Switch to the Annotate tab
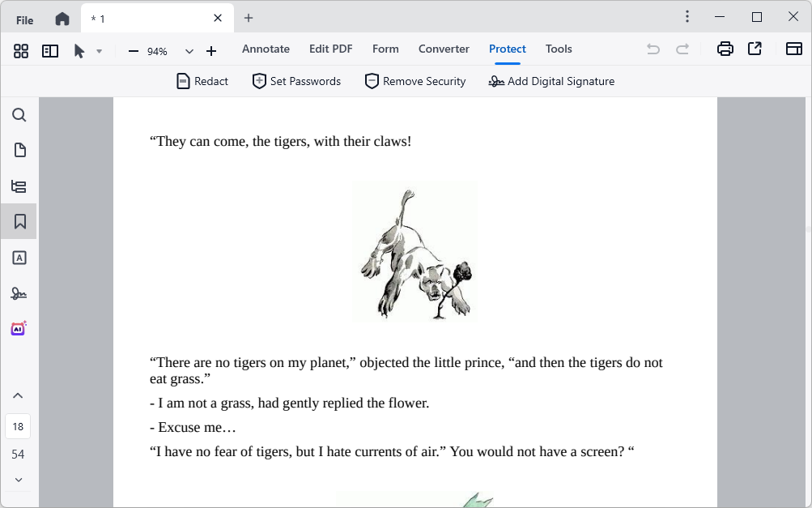812x508 pixels. point(266,49)
